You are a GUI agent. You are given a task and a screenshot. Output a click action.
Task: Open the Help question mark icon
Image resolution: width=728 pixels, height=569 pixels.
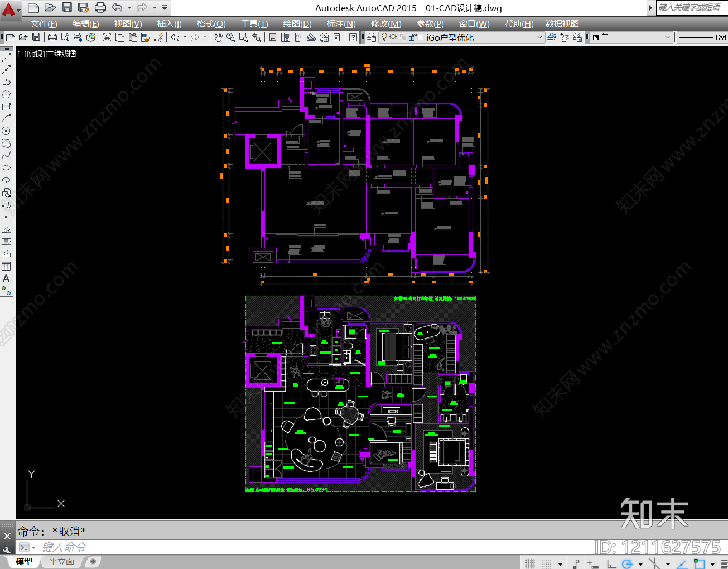(353, 37)
